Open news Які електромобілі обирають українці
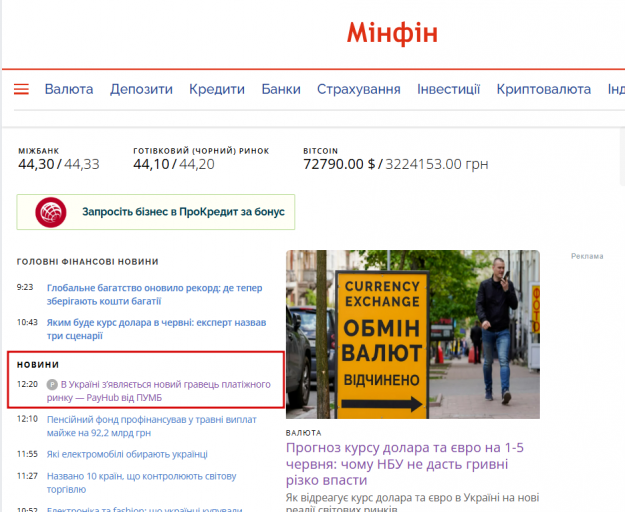The width and height of the screenshot is (625, 512). point(127,454)
